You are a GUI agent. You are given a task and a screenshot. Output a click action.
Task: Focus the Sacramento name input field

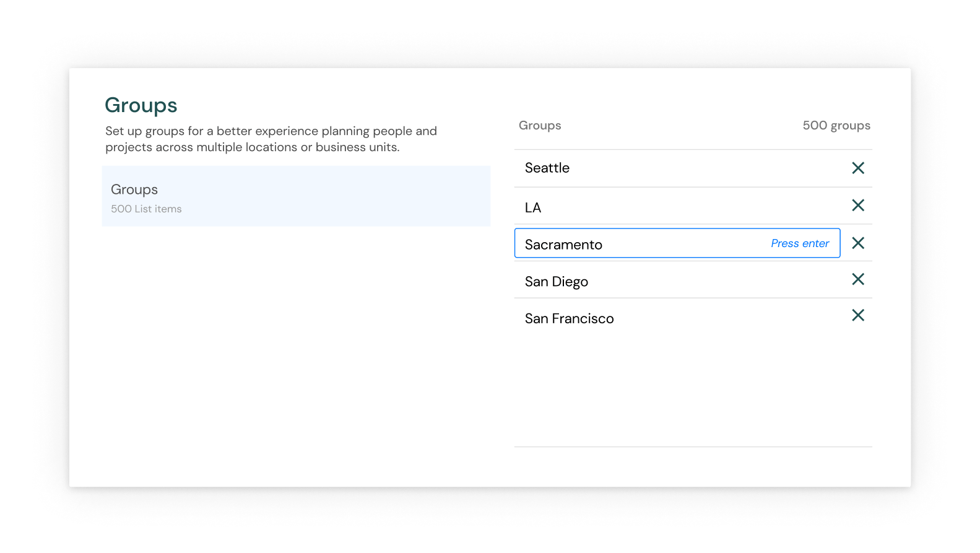click(677, 243)
